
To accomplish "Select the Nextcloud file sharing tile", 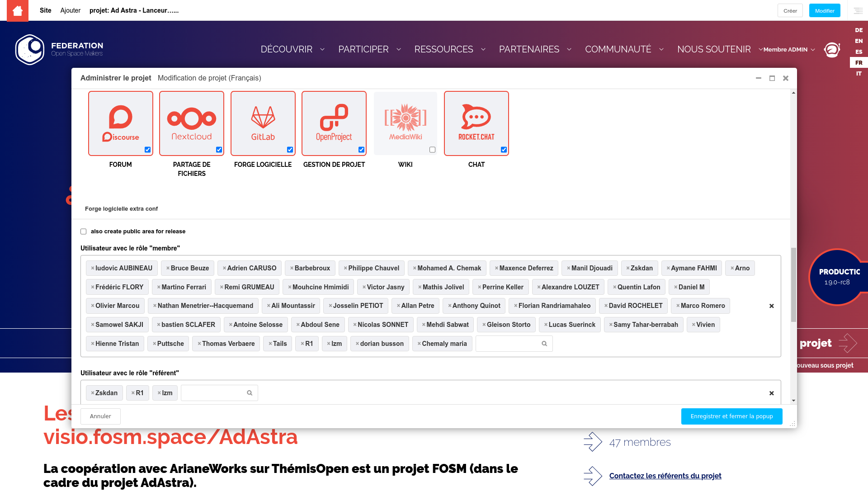I will click(x=192, y=123).
